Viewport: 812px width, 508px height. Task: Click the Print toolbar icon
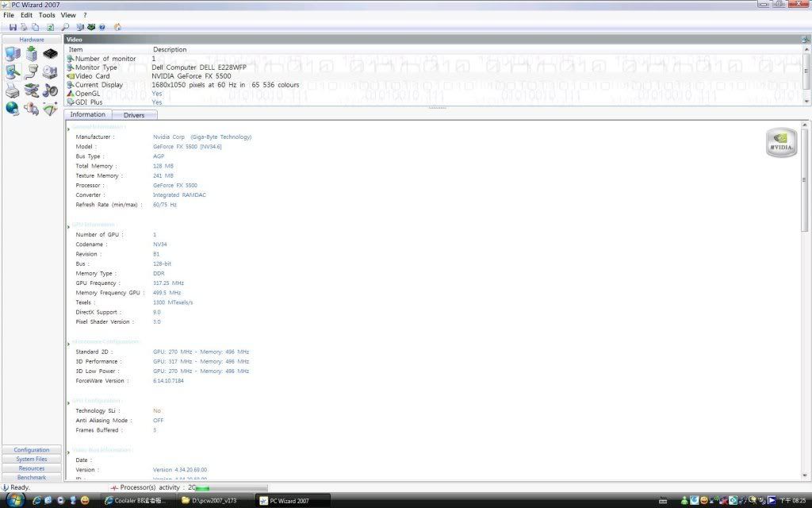pyautogui.click(x=24, y=27)
